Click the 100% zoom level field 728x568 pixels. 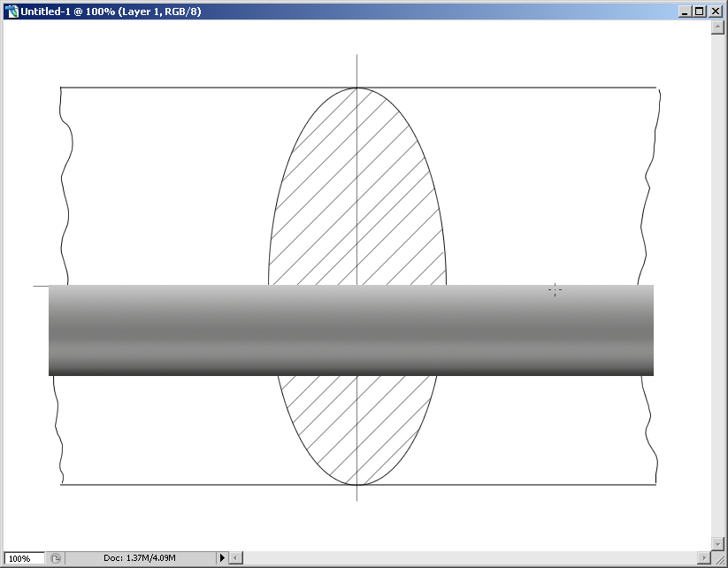(24, 557)
